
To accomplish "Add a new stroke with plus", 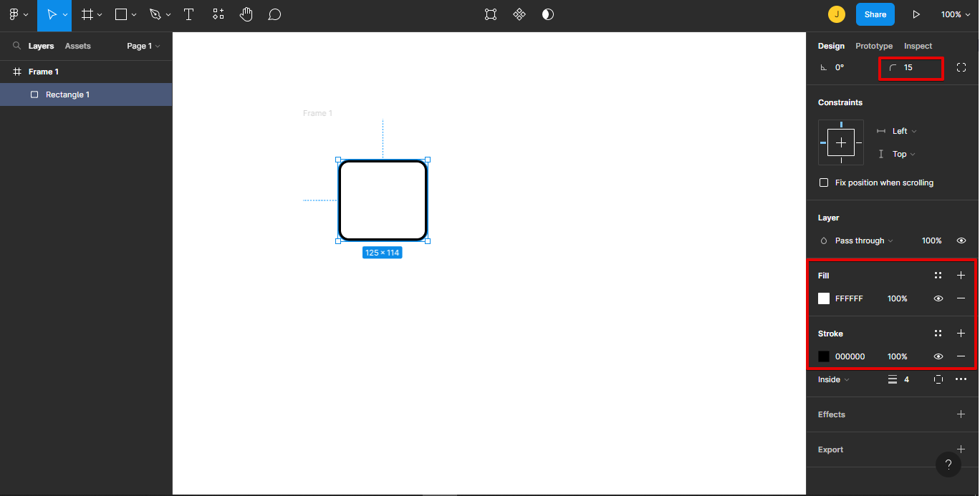I will (x=961, y=334).
